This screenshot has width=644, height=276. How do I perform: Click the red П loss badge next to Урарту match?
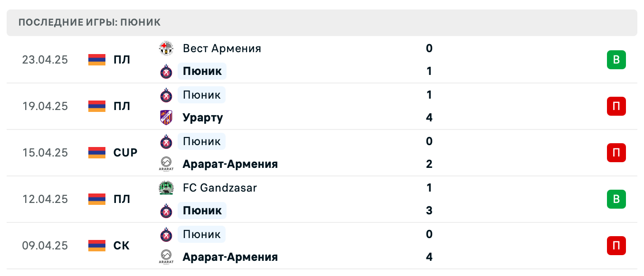(x=616, y=106)
